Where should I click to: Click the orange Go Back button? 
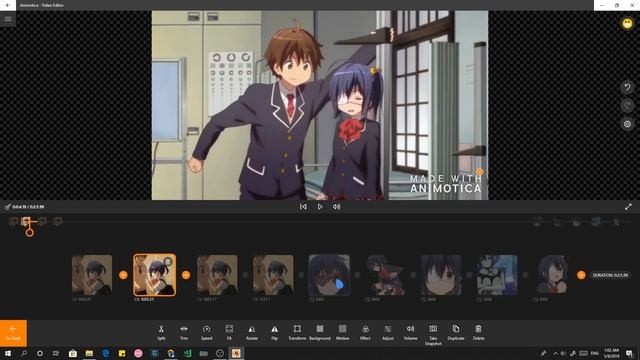pos(13,333)
